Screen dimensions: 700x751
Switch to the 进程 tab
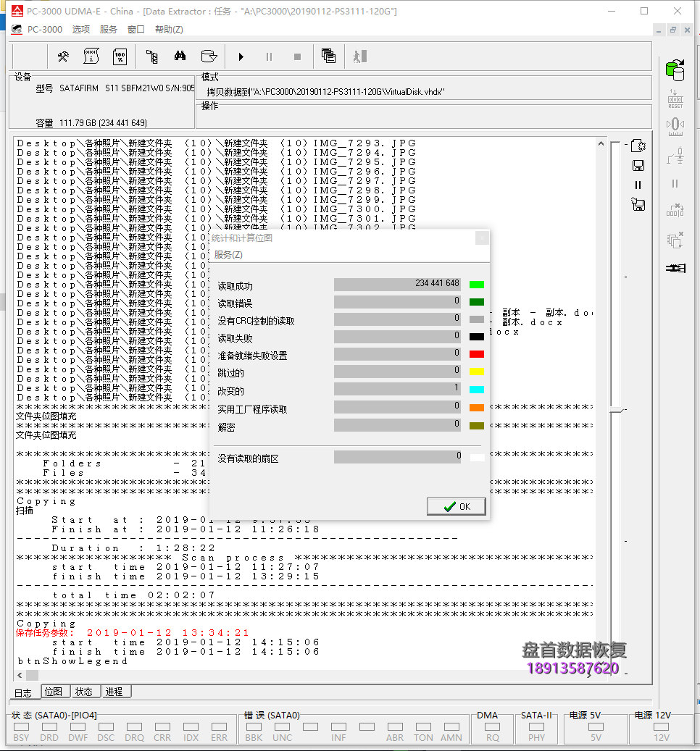pyautogui.click(x=114, y=692)
